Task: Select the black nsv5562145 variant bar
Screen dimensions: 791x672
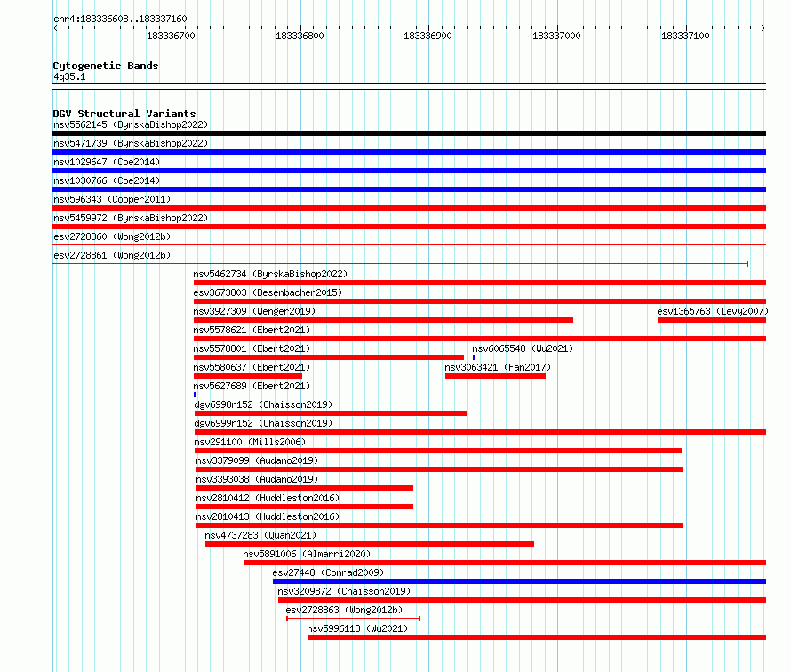Action: click(409, 133)
